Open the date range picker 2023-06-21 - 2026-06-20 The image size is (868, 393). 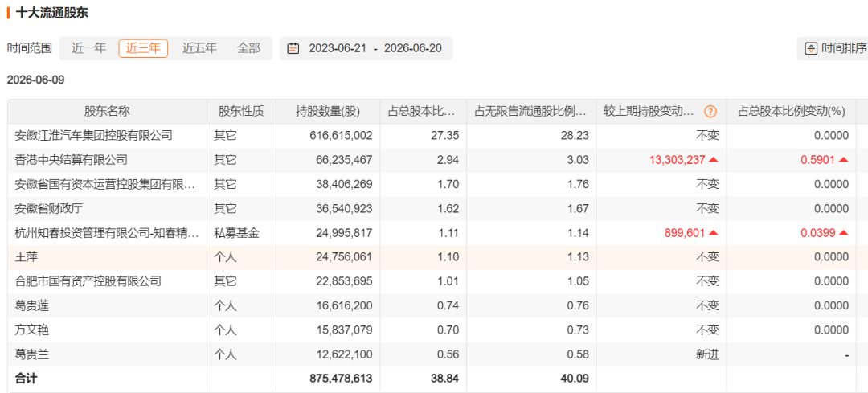[x=366, y=48]
